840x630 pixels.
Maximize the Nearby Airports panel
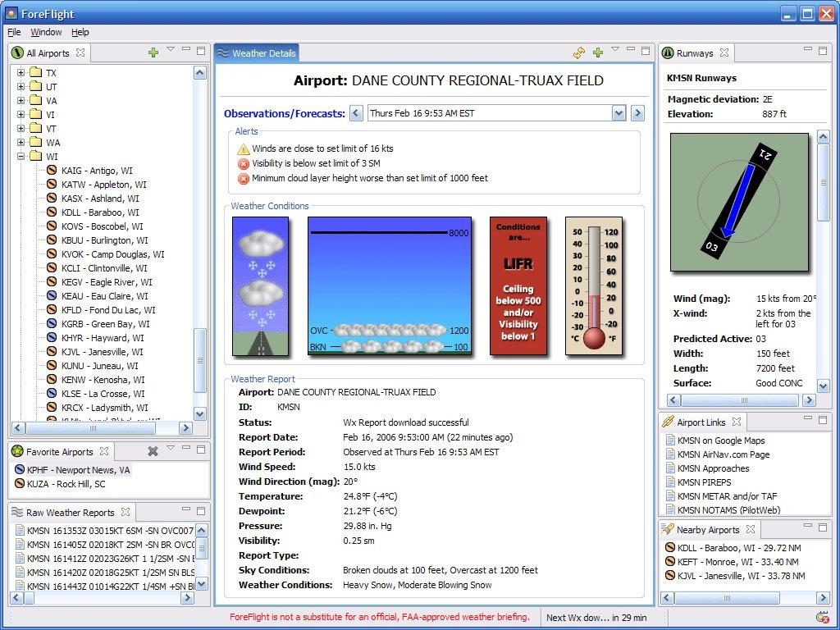coord(822,527)
